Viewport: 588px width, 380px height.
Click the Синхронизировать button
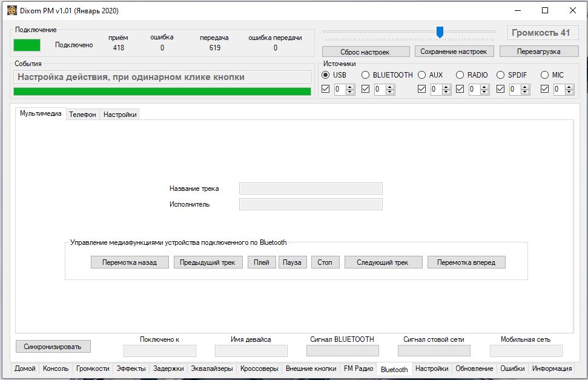tap(53, 347)
